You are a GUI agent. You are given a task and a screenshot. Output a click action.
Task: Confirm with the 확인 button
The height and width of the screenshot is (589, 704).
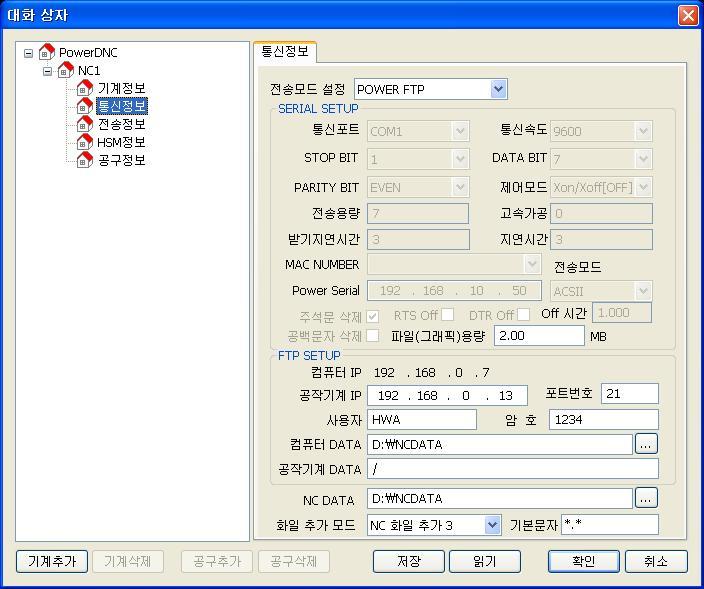[x=584, y=561]
